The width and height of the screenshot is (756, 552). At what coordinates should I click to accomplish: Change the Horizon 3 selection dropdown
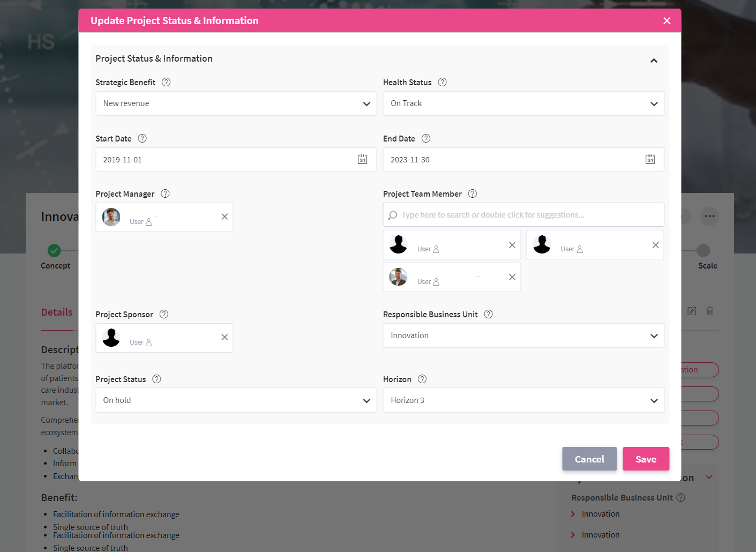tap(523, 400)
